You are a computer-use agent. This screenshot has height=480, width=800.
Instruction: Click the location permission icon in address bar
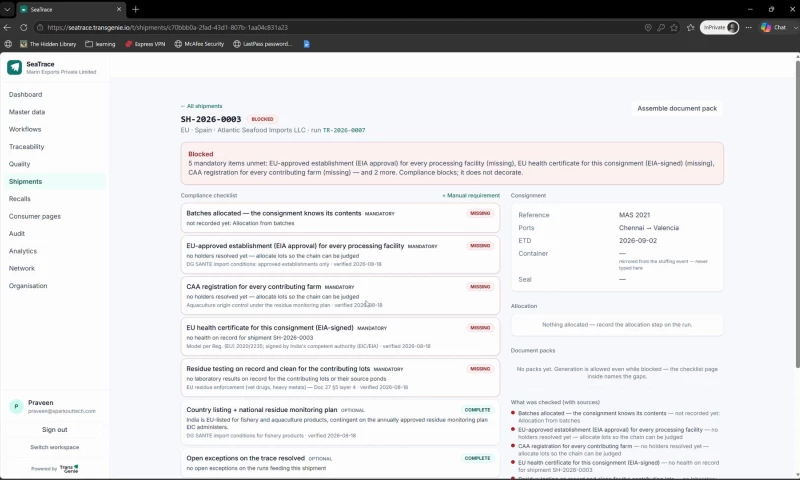(x=648, y=28)
